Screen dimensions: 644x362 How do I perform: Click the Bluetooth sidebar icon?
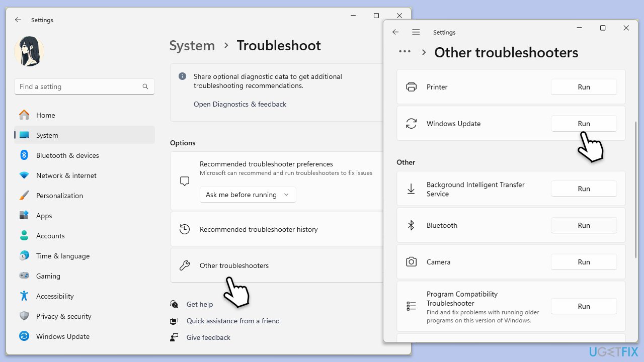coord(24,155)
